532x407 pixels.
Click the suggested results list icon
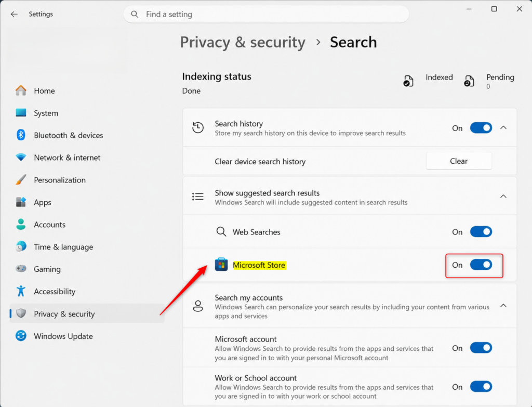click(x=198, y=196)
